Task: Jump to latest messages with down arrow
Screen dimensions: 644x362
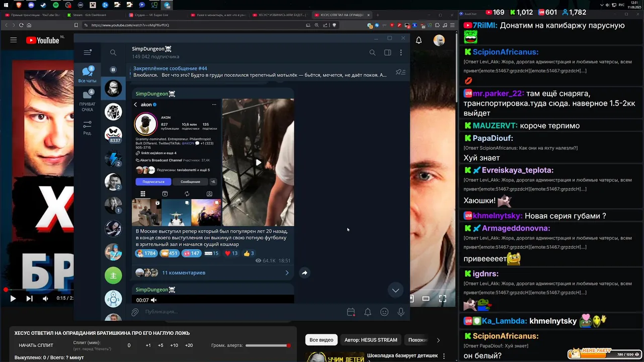Action: coord(395,290)
